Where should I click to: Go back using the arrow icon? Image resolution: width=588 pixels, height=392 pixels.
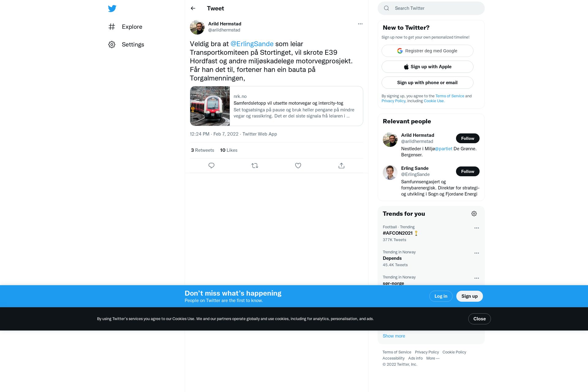click(193, 8)
